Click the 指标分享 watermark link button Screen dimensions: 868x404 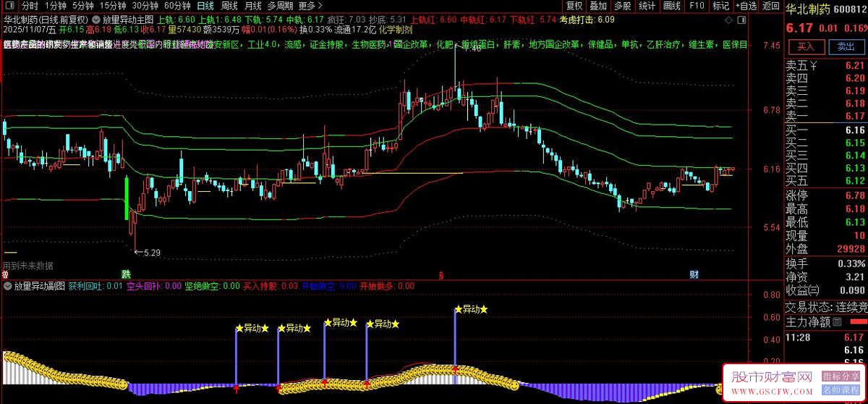pos(841,376)
